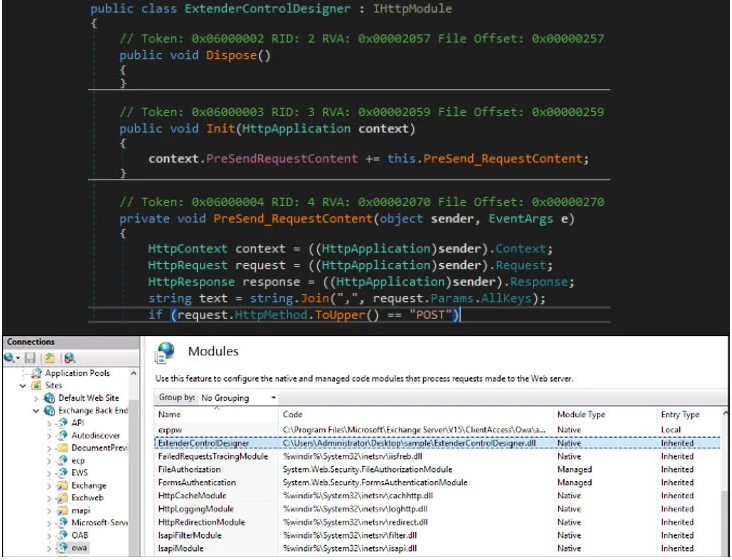Viewport: 732px width, 560px height.
Task: Click the Default Web Site globe icon
Action: click(x=49, y=398)
